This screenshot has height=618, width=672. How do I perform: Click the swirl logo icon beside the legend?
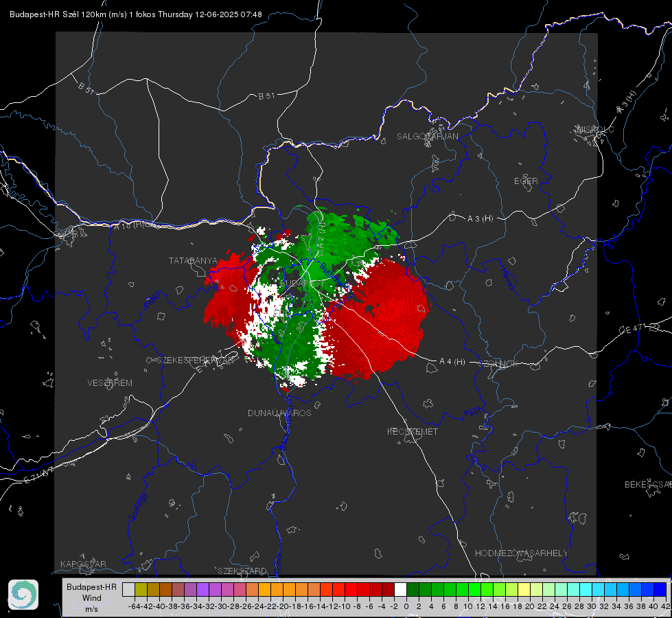pos(23,595)
